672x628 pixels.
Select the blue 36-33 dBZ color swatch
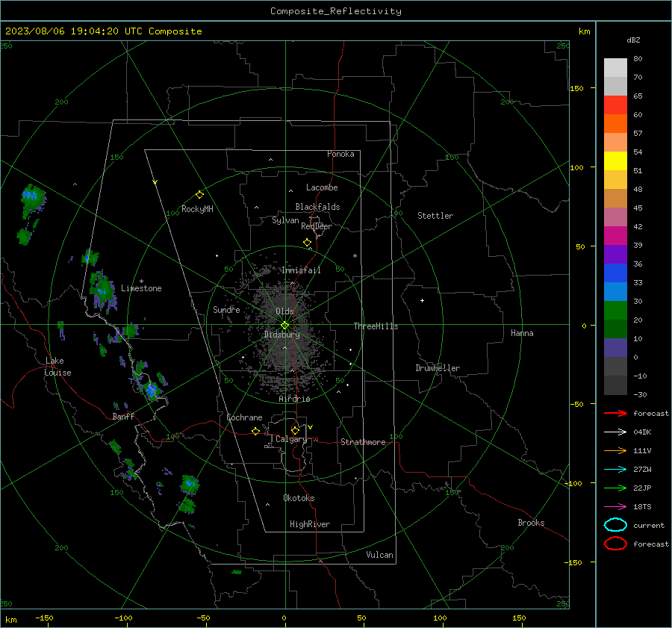615,273
